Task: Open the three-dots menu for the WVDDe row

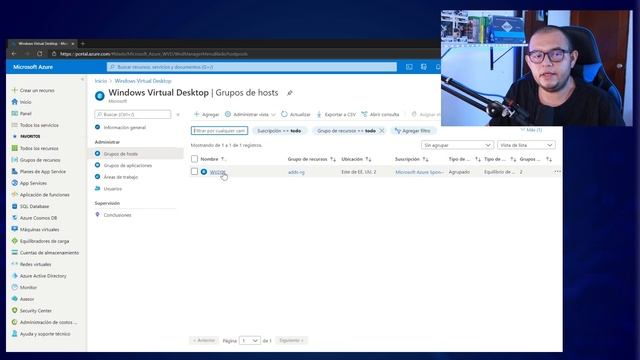Action: coord(558,172)
